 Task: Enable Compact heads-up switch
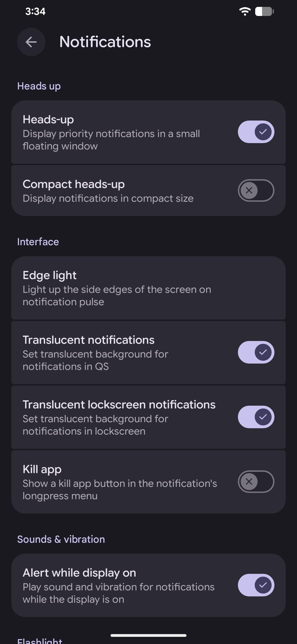click(256, 190)
